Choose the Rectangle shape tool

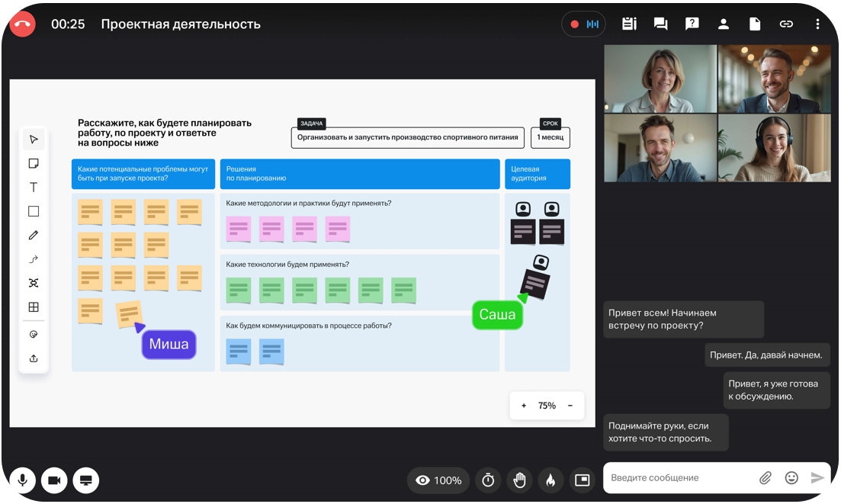point(34,211)
